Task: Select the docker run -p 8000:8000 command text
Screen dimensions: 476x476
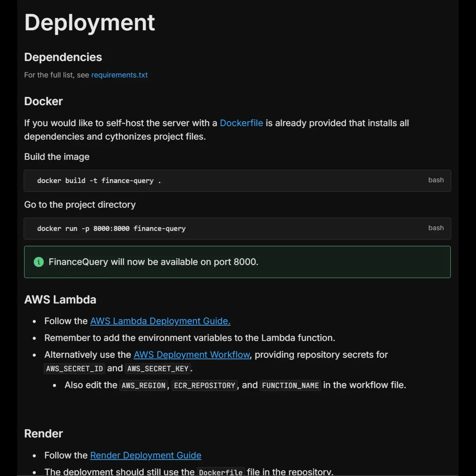Action: (111, 228)
